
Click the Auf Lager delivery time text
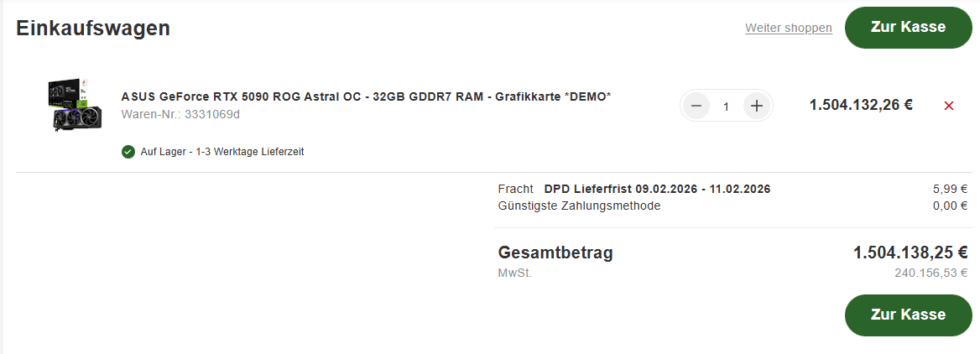point(222,152)
